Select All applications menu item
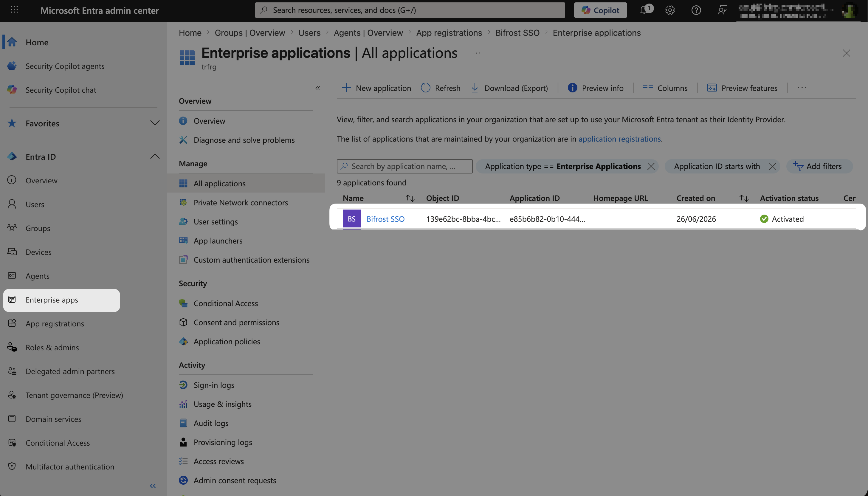Viewport: 868px width, 496px height. tap(246, 183)
